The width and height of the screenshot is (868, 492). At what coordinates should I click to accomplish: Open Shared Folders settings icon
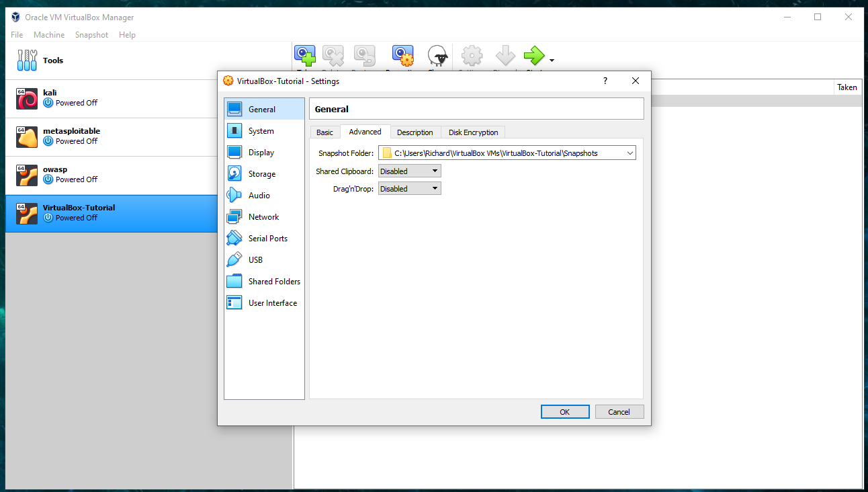tap(234, 281)
